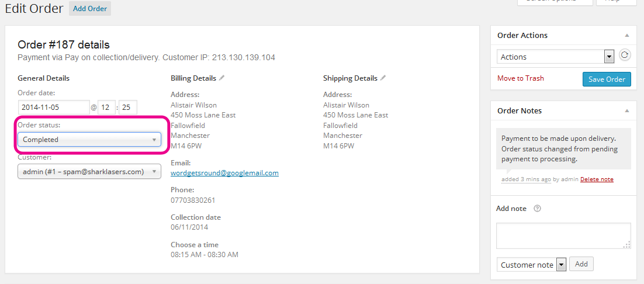The image size is (644, 284).
Task: Apply order action with circular arrow icon
Action: tap(624, 55)
